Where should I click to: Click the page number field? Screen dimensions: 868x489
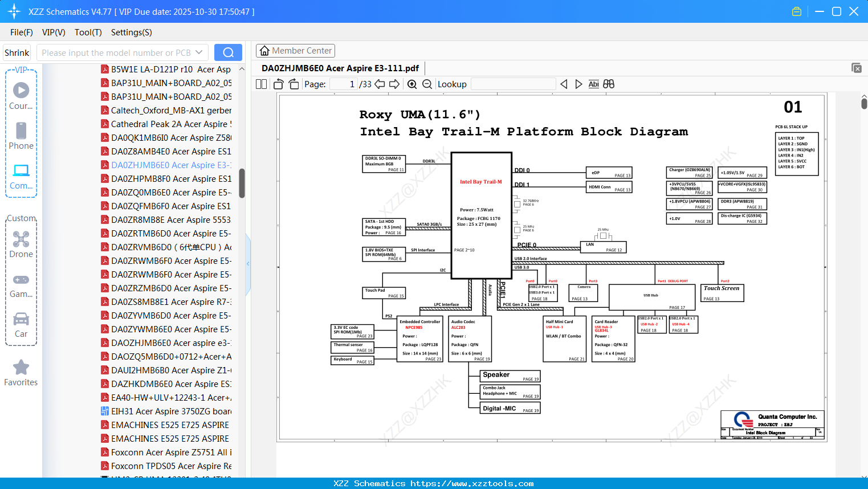pos(343,84)
